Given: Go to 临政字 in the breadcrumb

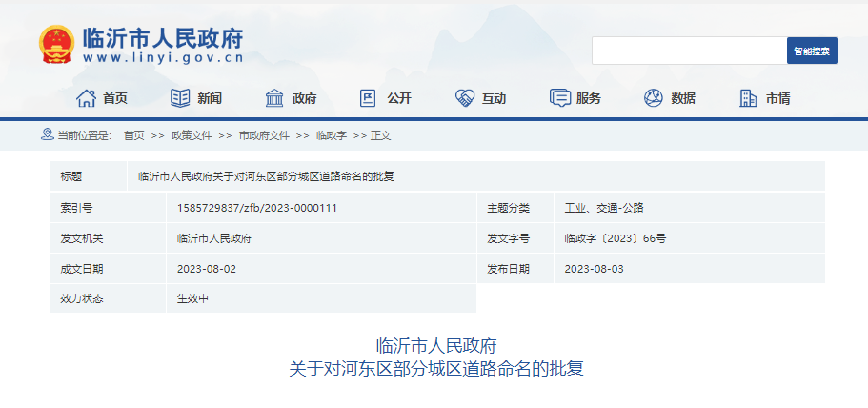Looking at the screenshot, I should pyautogui.click(x=332, y=135).
